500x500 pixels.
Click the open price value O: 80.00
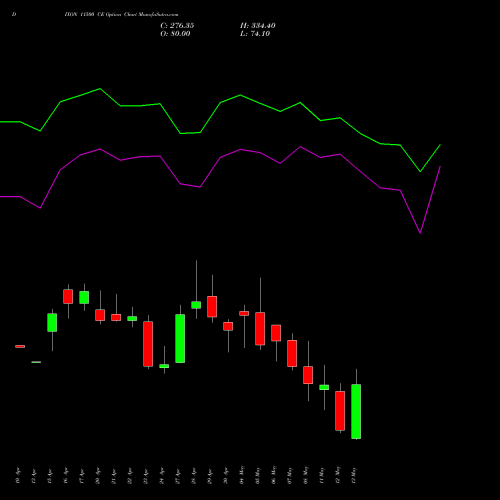pyautogui.click(x=175, y=34)
